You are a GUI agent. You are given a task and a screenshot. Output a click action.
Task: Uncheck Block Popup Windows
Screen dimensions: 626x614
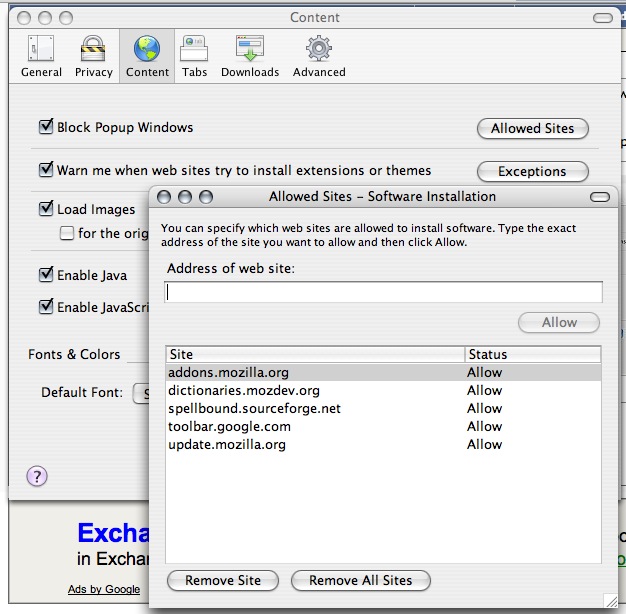coord(46,127)
